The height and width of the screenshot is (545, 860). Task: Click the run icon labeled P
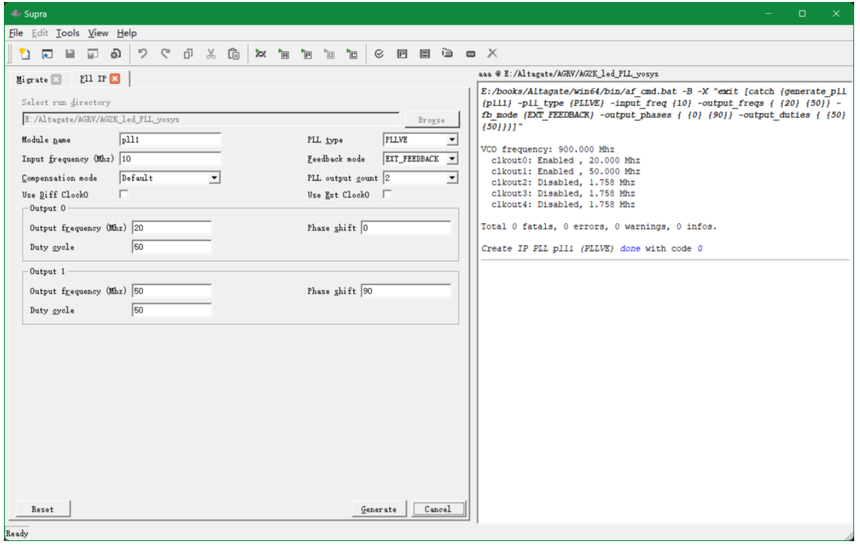(307, 54)
